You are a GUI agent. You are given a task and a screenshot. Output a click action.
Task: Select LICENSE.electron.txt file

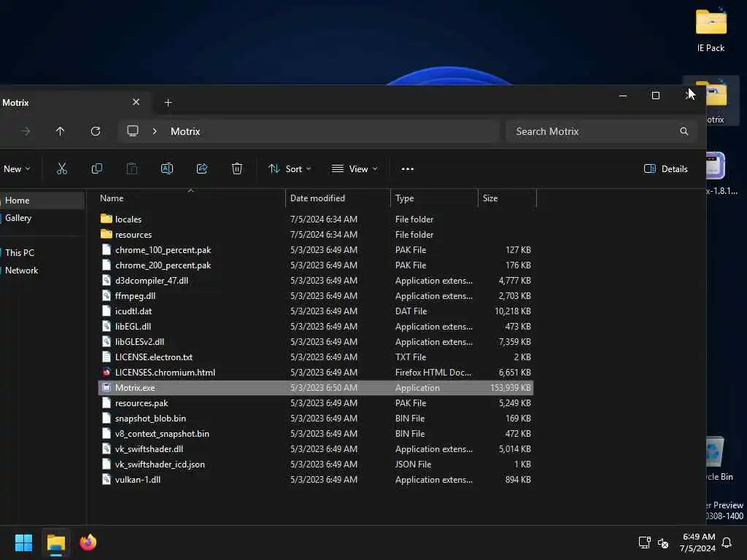[315, 357]
